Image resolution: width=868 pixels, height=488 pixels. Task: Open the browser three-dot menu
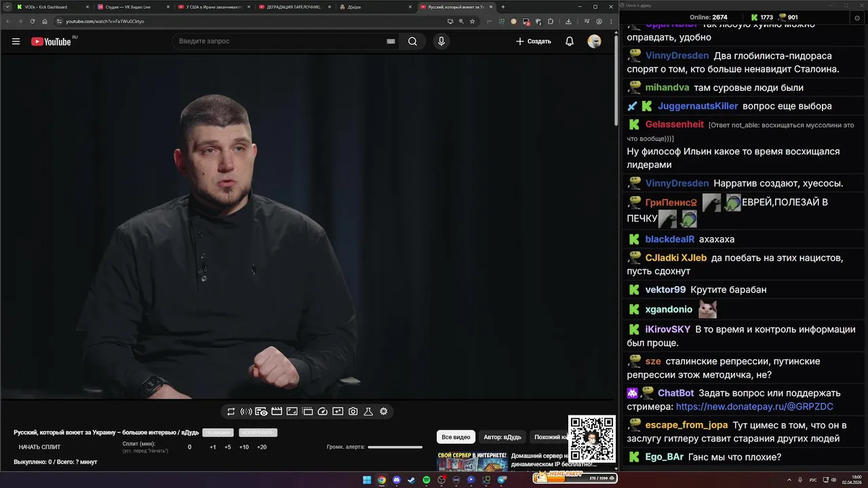pyautogui.click(x=610, y=21)
